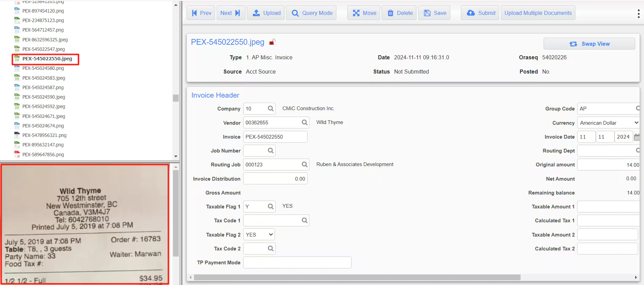Select file PEX-897454120.png in the list
The image size is (644, 285).
click(x=43, y=11)
